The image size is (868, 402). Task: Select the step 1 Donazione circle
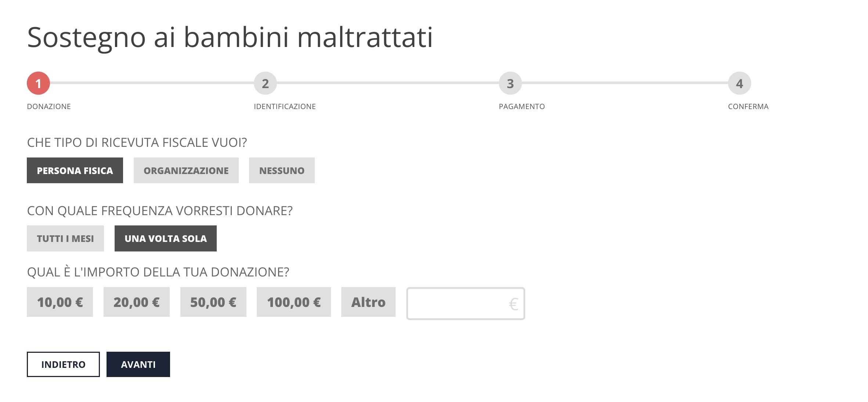tap(38, 84)
